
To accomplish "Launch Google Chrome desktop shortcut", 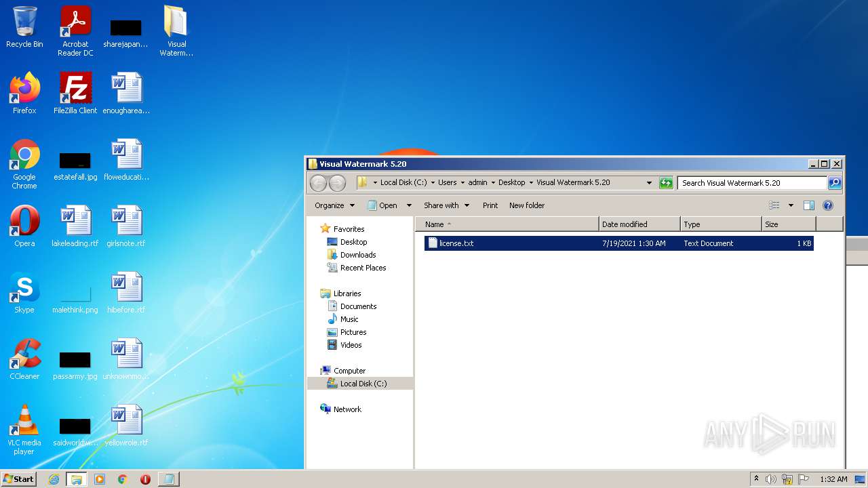I will point(24,164).
